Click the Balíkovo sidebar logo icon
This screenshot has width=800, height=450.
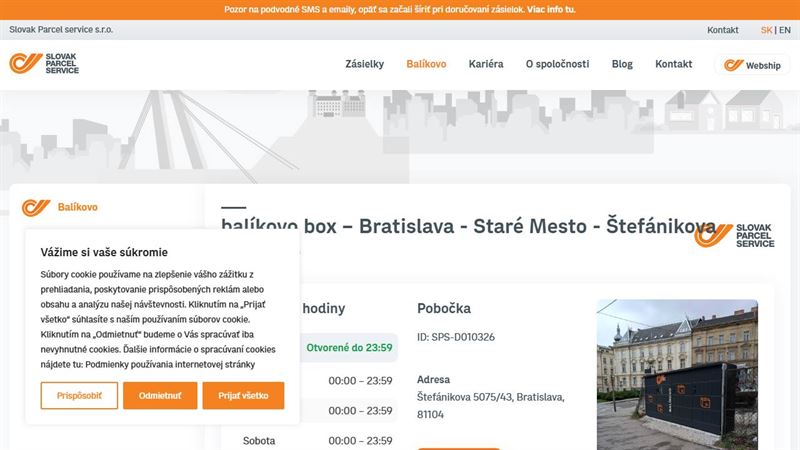pyautogui.click(x=36, y=207)
